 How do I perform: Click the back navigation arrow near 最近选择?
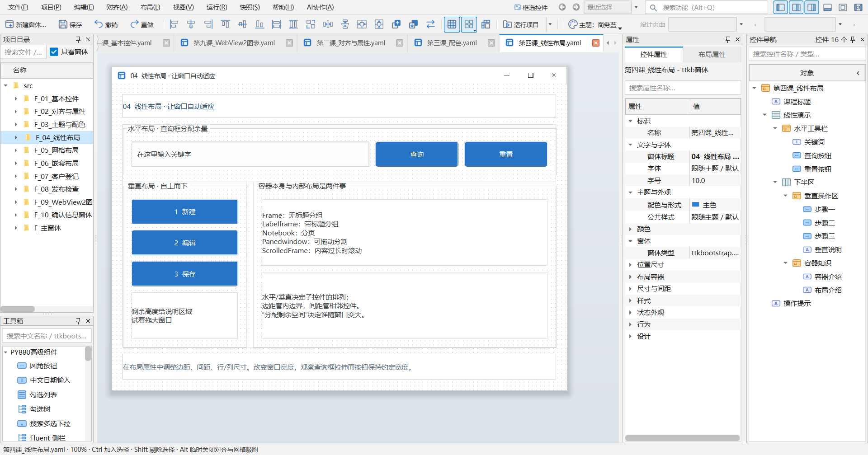[x=562, y=7]
